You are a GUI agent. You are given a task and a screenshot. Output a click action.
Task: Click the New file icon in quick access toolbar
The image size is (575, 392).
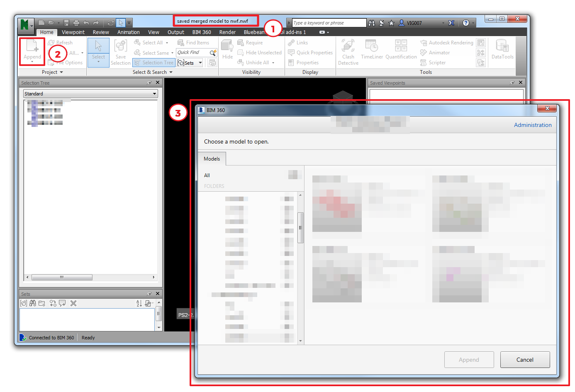41,23
